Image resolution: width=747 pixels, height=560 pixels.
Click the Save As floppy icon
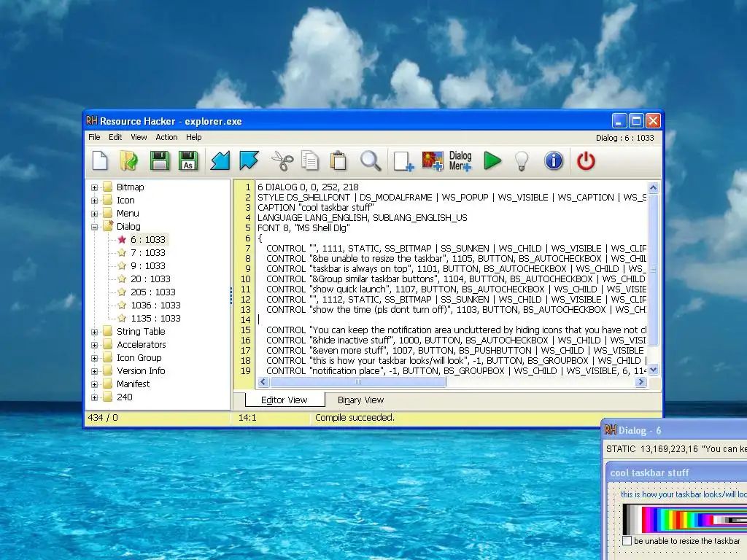pyautogui.click(x=188, y=160)
